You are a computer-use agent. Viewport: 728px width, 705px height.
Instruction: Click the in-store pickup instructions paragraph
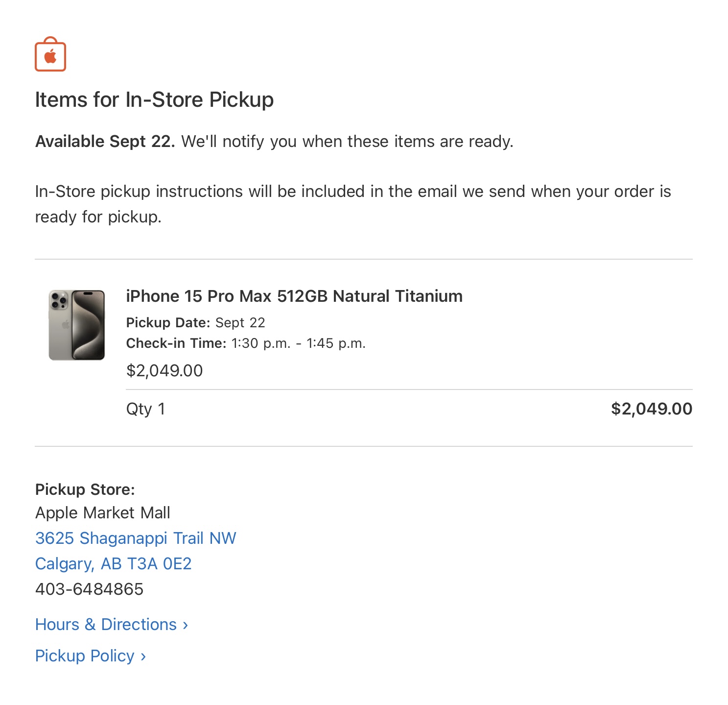point(352,203)
